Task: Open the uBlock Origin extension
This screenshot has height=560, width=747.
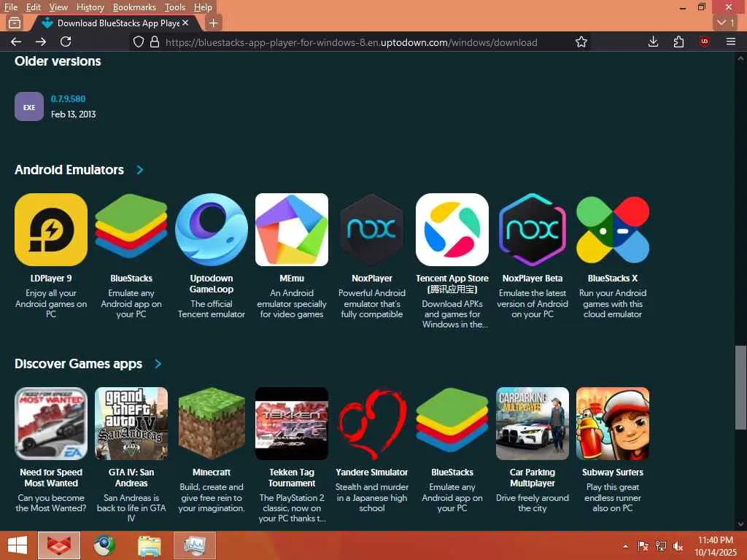Action: (704, 42)
